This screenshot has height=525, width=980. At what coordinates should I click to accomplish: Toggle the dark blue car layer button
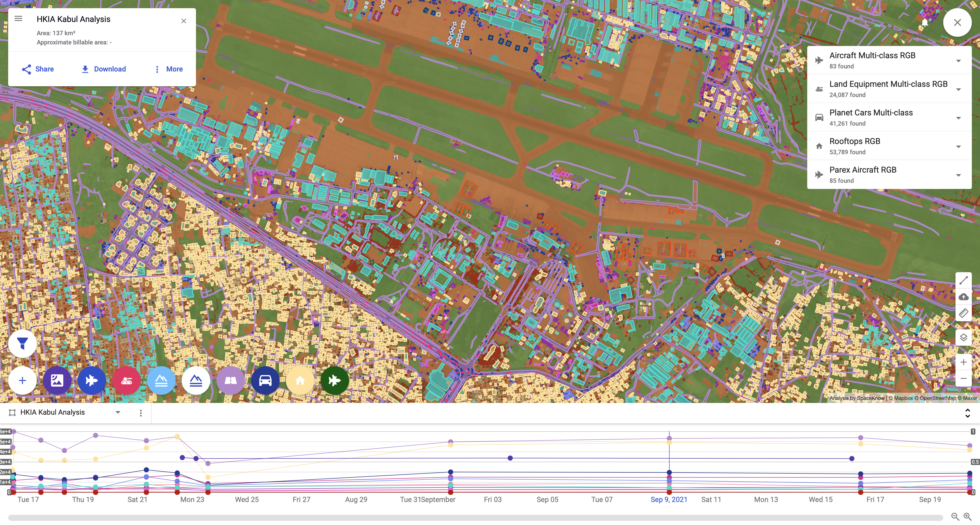tap(265, 380)
